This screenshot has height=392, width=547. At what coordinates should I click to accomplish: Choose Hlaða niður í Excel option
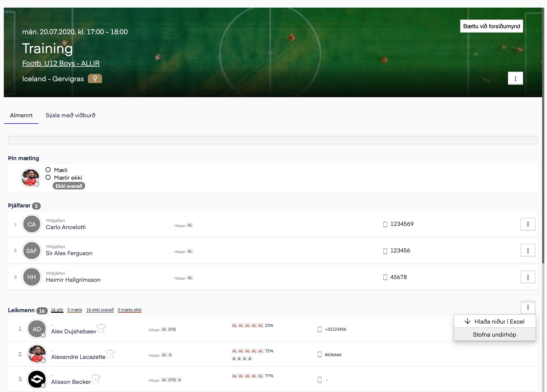pos(494,322)
